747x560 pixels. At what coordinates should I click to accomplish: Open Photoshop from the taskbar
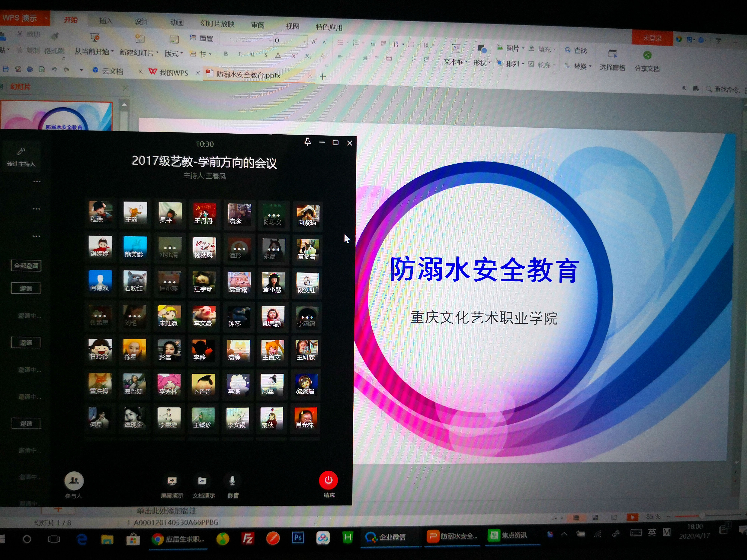coord(298,537)
